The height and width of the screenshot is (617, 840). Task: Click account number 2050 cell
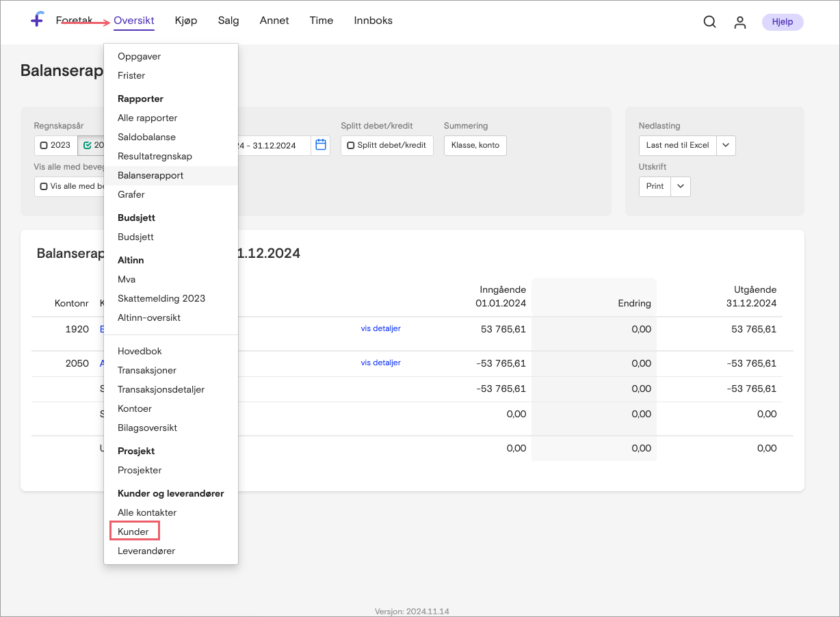click(77, 363)
